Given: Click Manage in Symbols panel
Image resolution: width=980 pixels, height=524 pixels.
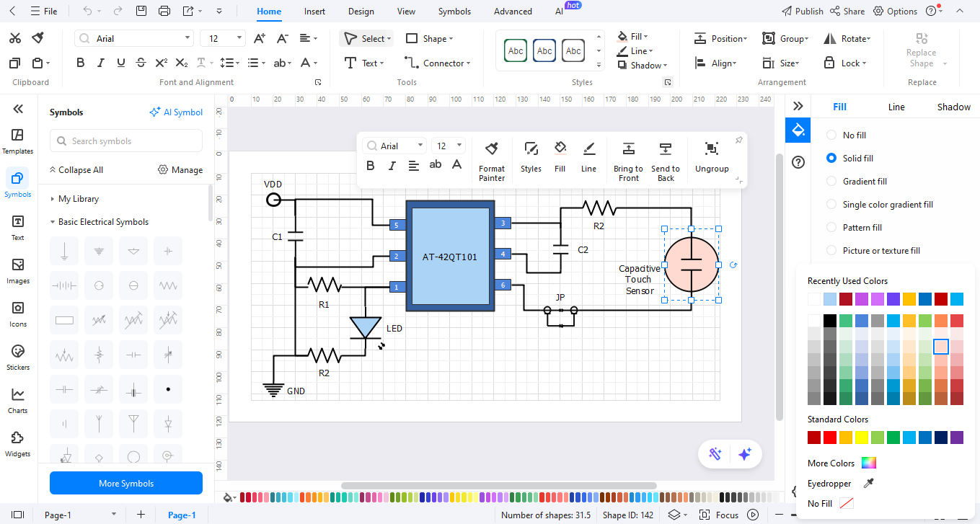Looking at the screenshot, I should (180, 170).
